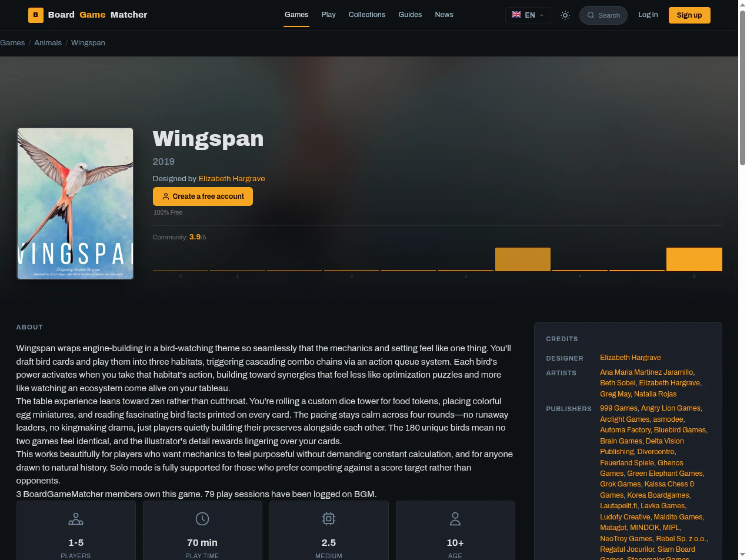Click the tall 5-star rating bar

[694, 259]
